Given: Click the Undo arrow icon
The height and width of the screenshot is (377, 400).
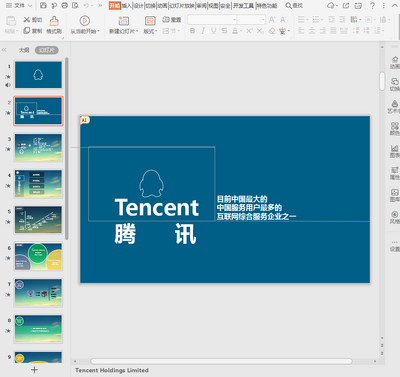Looking at the screenshot, I should pos(86,5).
